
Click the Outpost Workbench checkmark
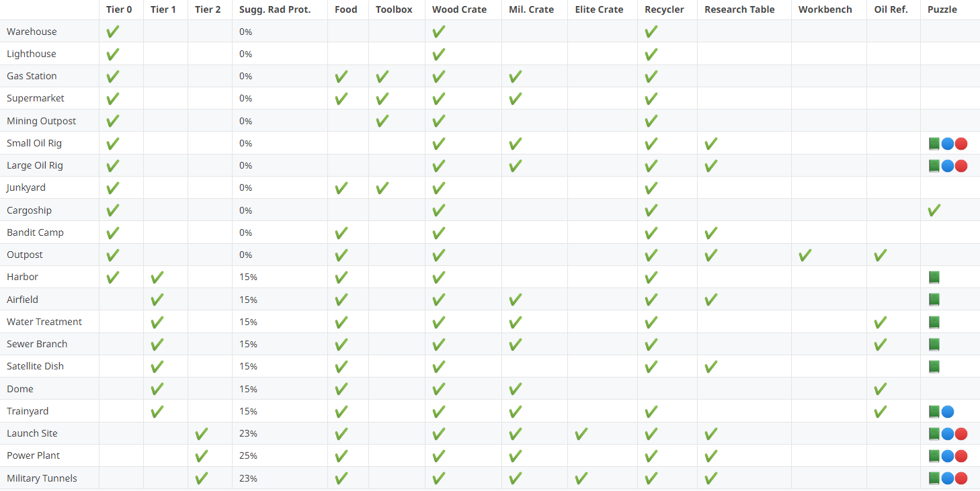[x=805, y=255]
